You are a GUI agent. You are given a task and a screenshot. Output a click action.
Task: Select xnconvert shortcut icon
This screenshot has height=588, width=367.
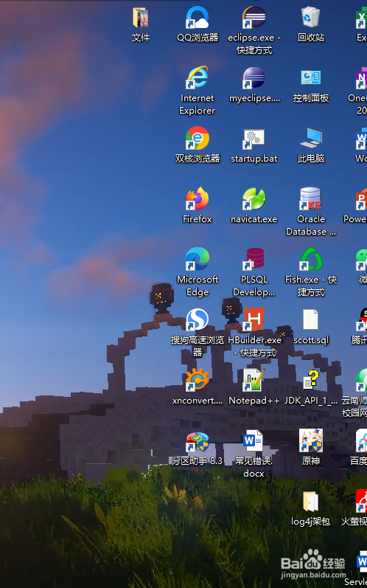pyautogui.click(x=198, y=380)
